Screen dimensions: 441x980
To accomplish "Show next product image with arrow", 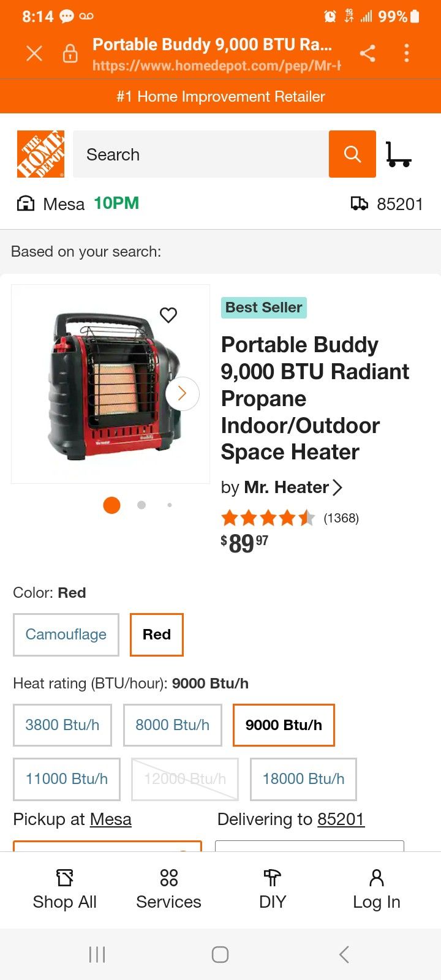I will coord(182,393).
